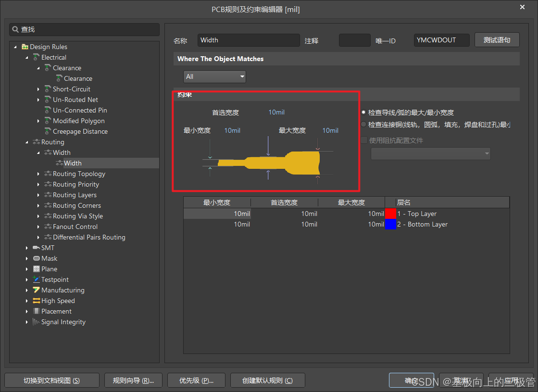Screen dimensions: 538x392
Task: Click the 首选宽度 10mil value in diagram
Action: click(276, 112)
